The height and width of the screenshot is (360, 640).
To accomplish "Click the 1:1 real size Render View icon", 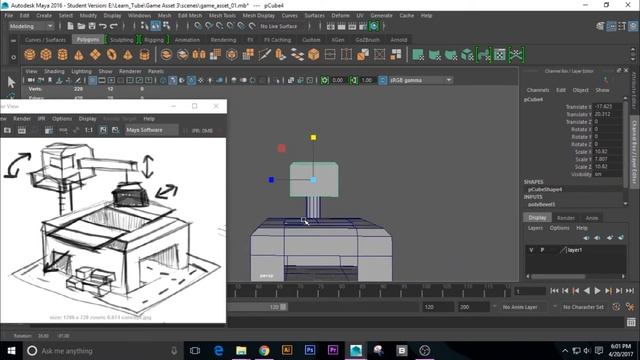I will pos(89,130).
